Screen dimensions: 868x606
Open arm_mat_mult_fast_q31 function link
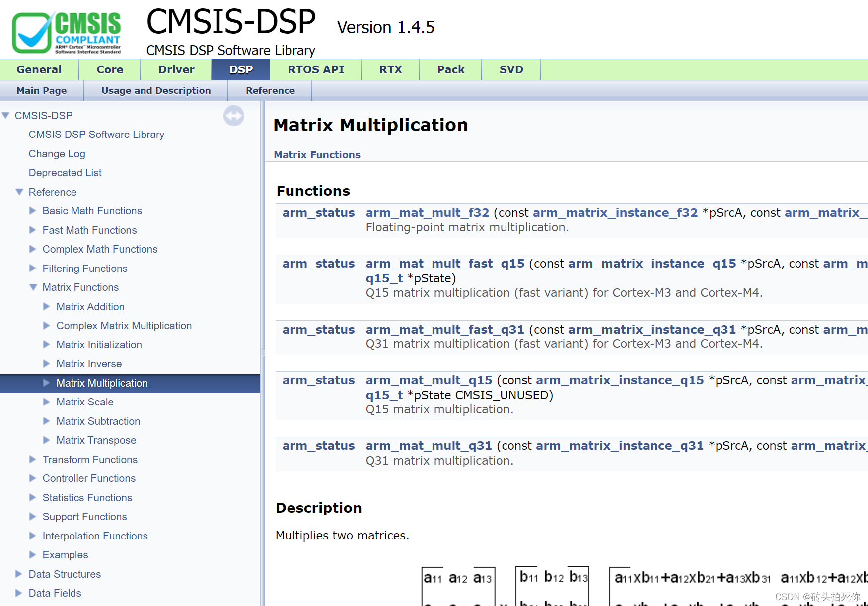click(445, 330)
